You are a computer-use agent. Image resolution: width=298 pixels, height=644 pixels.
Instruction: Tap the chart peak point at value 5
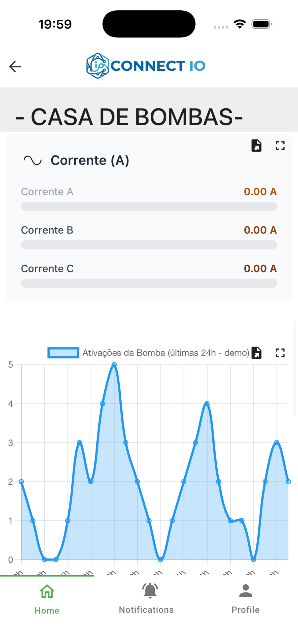tap(114, 365)
